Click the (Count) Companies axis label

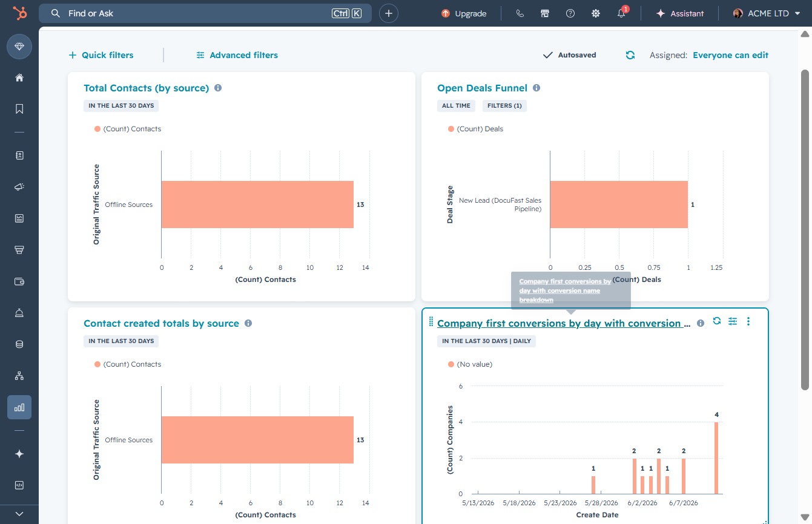(x=450, y=440)
